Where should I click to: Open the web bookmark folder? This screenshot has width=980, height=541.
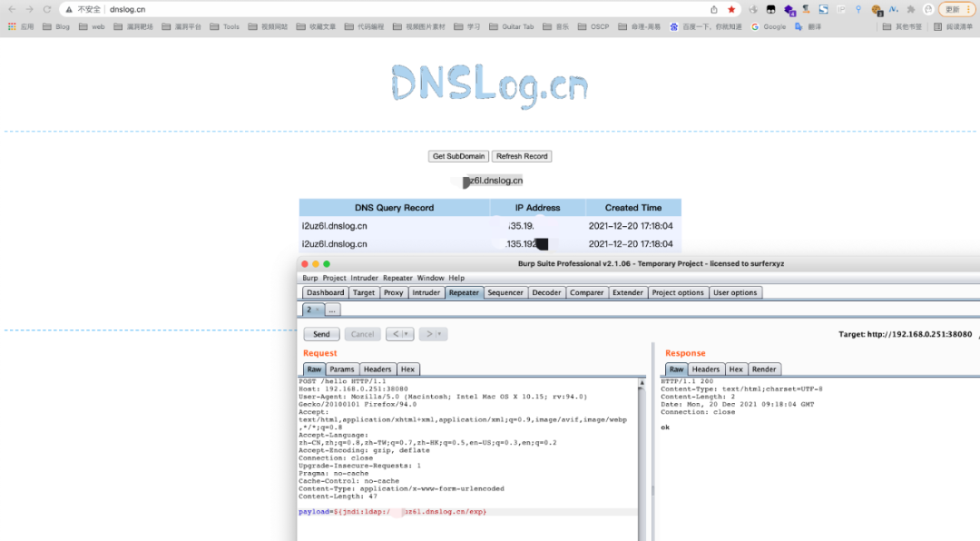tap(92, 27)
